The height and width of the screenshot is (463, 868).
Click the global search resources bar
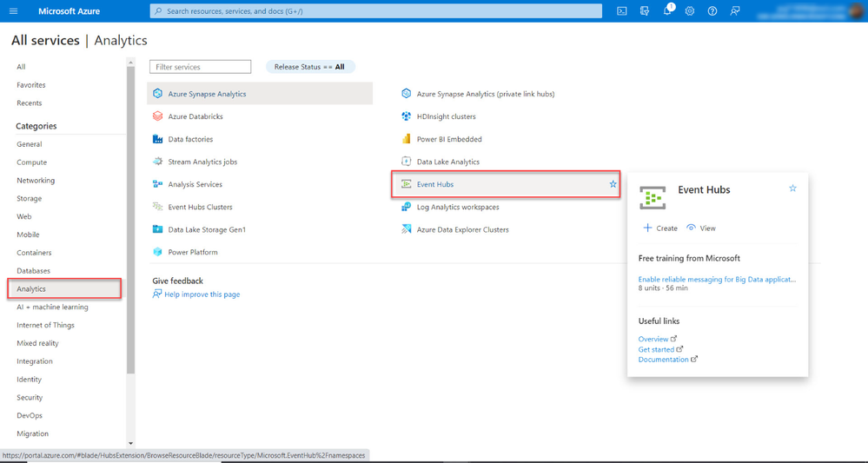pyautogui.click(x=376, y=11)
